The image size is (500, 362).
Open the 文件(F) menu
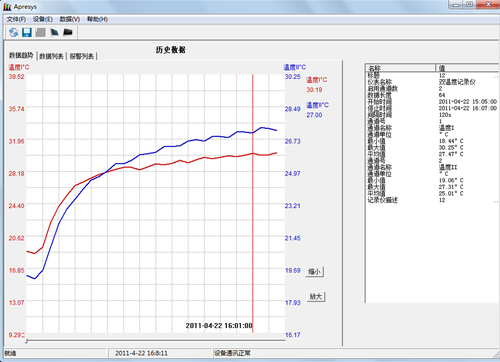tap(16, 19)
